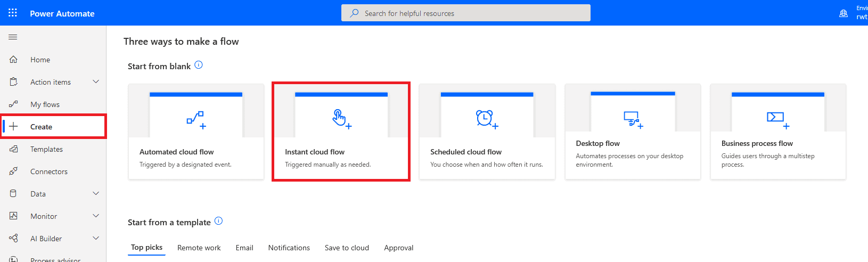This screenshot has width=868, height=262.
Task: Click 'Triggered by a designated event.' text
Action: (185, 165)
